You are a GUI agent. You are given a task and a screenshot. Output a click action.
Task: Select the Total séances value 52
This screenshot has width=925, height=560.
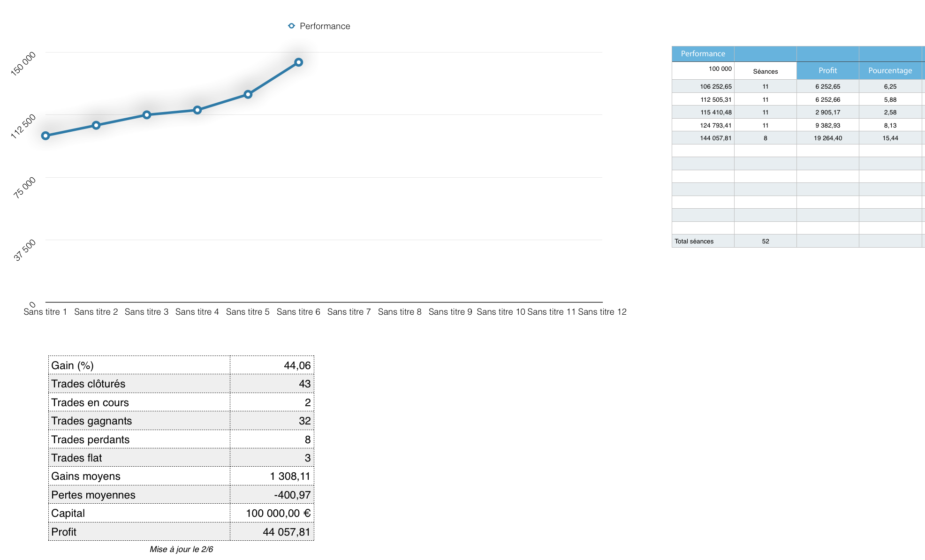click(x=765, y=242)
